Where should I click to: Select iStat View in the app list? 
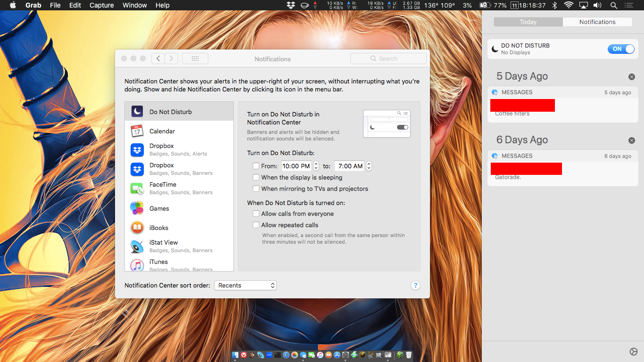179,247
